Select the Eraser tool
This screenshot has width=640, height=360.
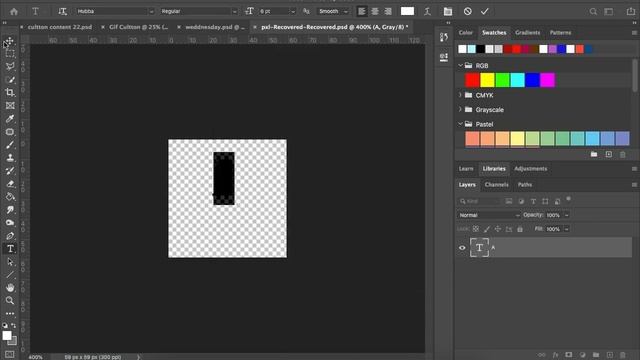coord(10,184)
